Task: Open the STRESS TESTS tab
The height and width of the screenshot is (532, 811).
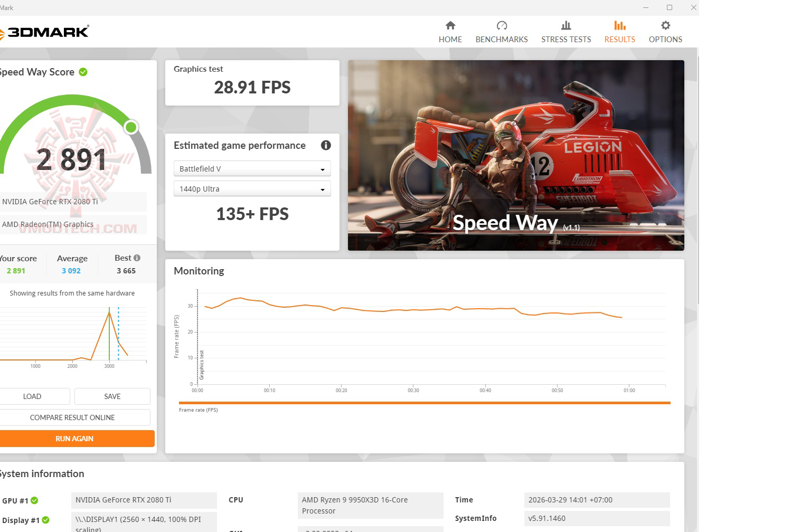Action: (x=566, y=32)
